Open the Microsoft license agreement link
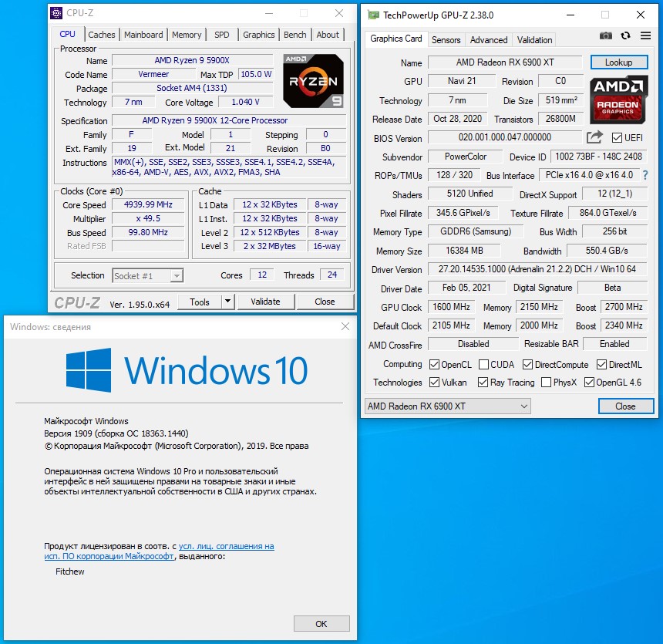This screenshot has height=644, width=663. 159,551
